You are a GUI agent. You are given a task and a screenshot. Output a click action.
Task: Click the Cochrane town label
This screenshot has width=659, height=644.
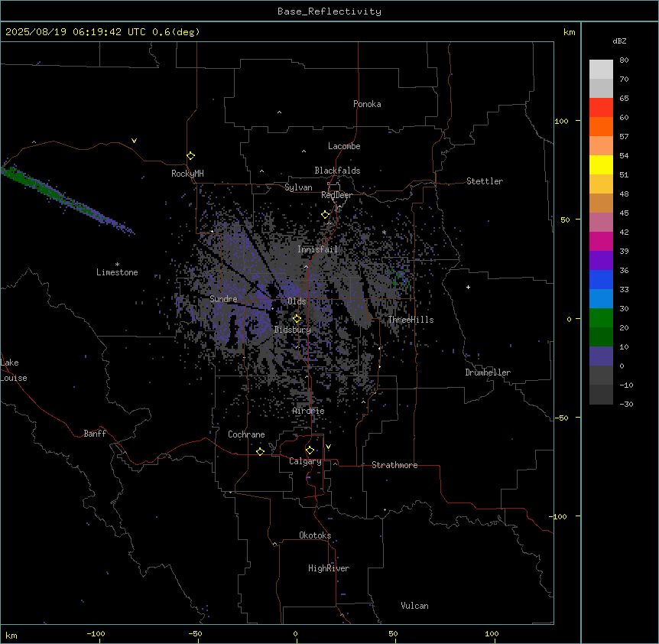pos(246,434)
